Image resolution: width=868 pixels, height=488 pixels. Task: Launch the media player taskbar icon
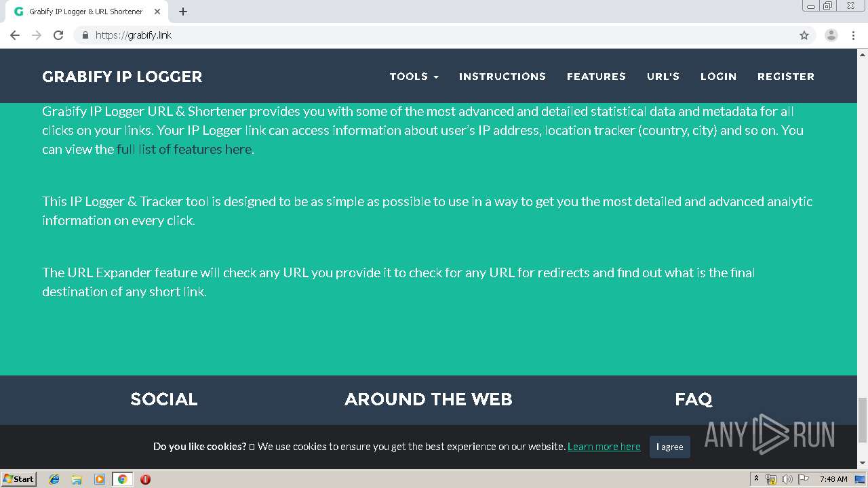(x=100, y=479)
